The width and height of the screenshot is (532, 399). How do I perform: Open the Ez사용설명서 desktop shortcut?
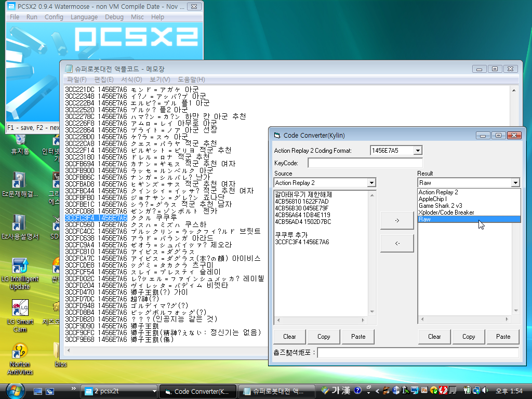[x=20, y=228]
